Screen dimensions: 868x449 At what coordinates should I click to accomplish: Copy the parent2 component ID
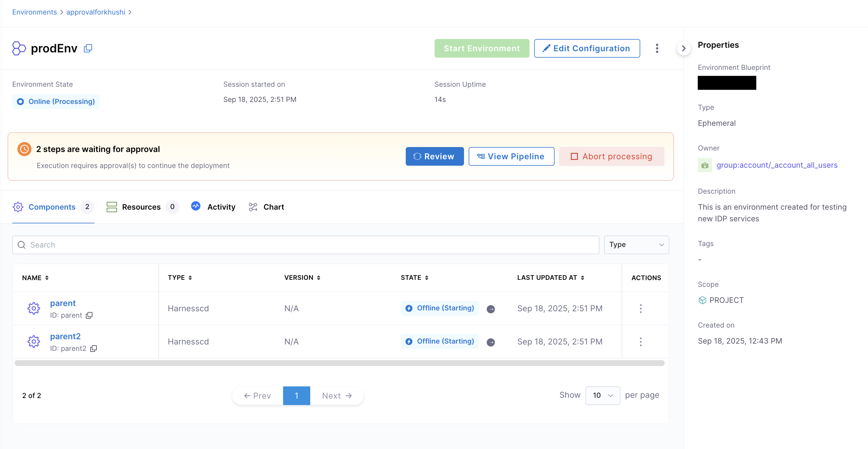tap(93, 348)
